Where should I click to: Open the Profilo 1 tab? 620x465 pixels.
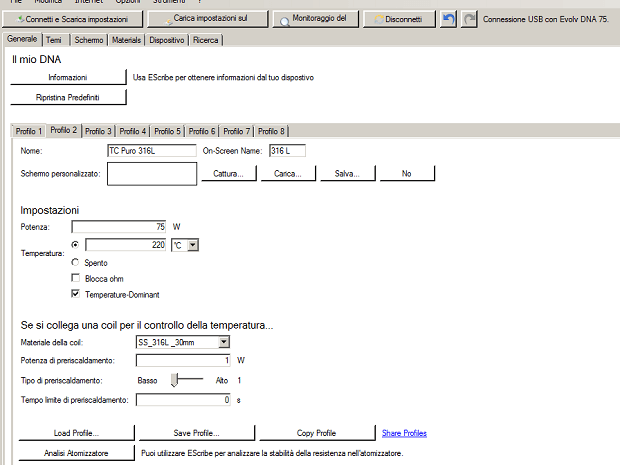28,131
